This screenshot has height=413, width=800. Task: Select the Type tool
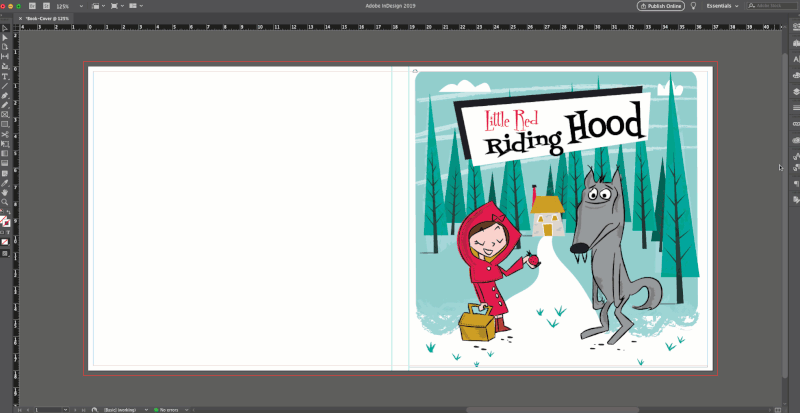point(5,76)
